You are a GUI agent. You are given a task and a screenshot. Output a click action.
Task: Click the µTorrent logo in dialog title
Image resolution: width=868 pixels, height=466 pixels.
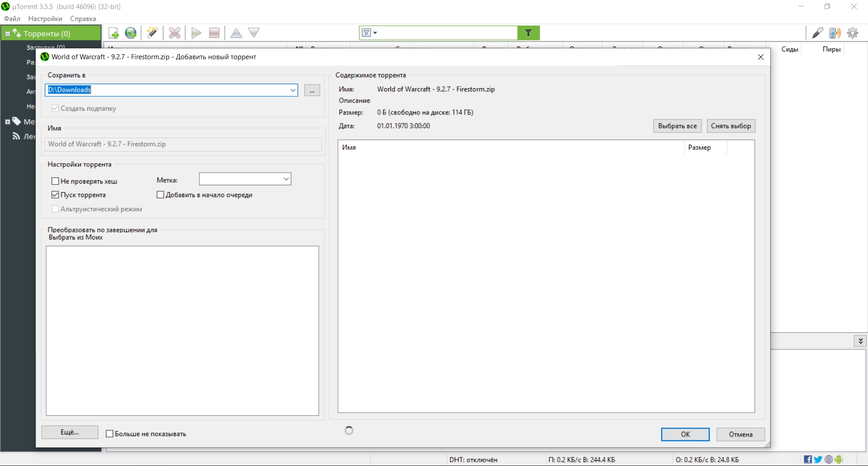tap(45, 56)
